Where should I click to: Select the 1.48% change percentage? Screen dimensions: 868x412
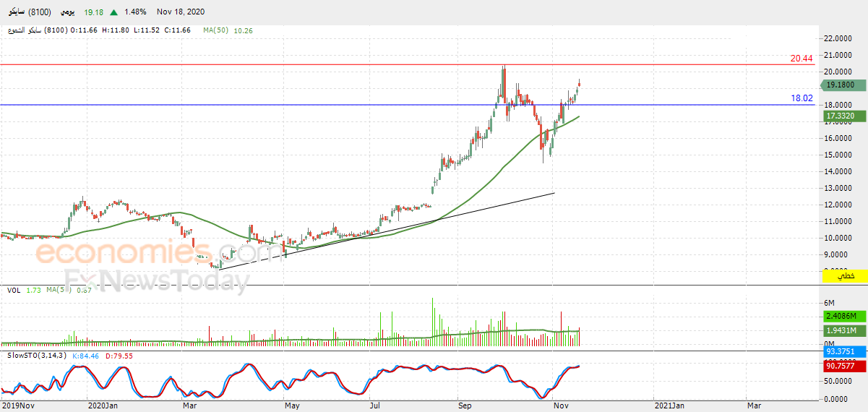[x=135, y=12]
